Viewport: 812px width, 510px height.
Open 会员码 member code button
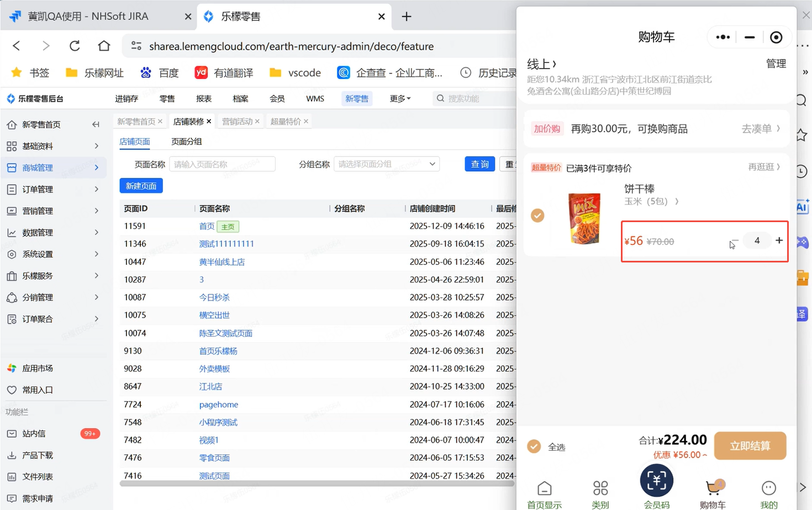(x=657, y=487)
